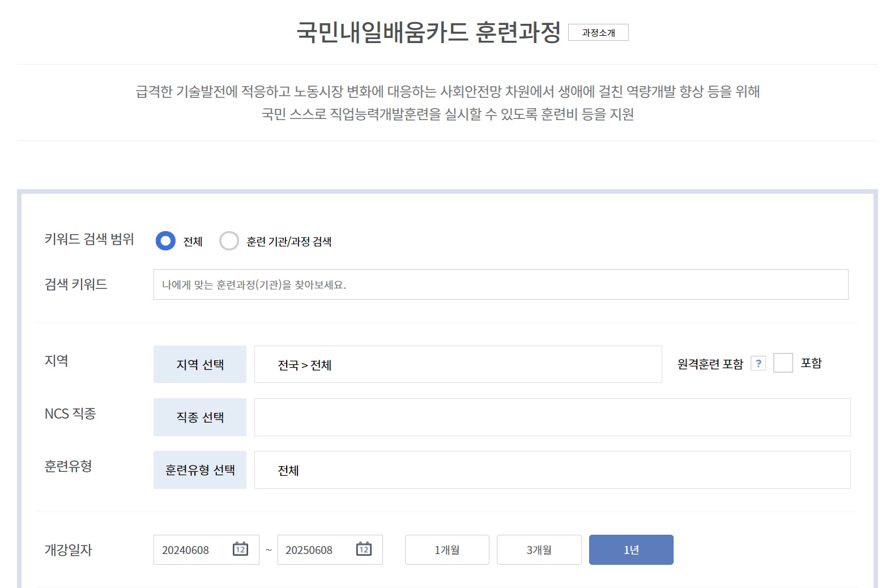Select the 1년 period button
895x588 pixels.
pos(631,550)
